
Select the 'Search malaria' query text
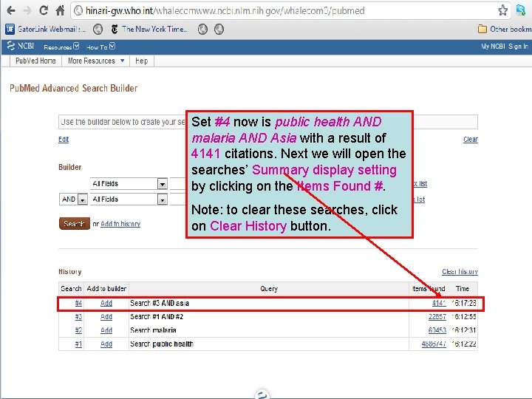click(x=153, y=330)
